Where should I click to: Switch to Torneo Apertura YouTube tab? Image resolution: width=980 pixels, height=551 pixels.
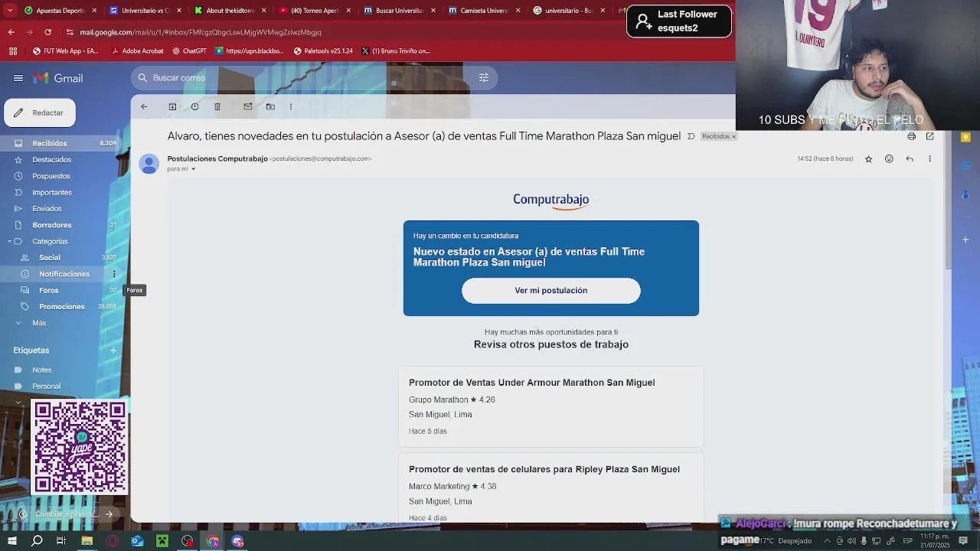point(312,11)
